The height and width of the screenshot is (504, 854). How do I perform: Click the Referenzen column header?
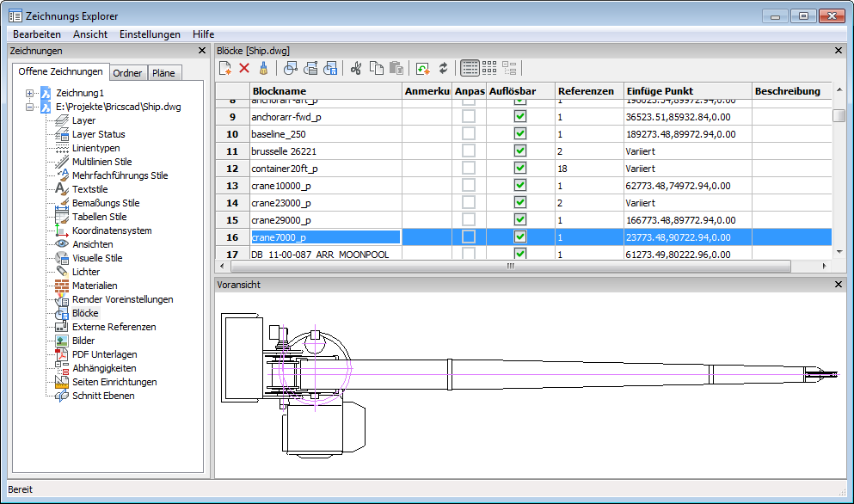coord(587,91)
